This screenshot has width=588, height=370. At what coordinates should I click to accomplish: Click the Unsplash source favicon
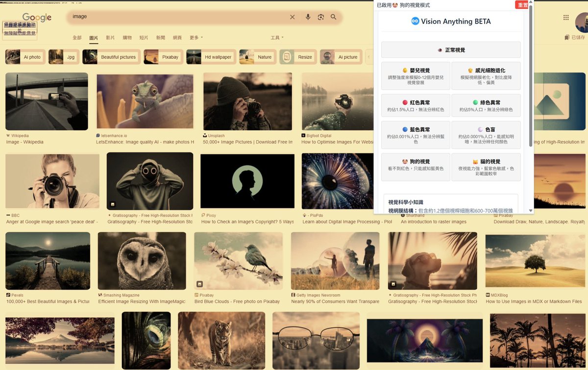click(x=205, y=136)
